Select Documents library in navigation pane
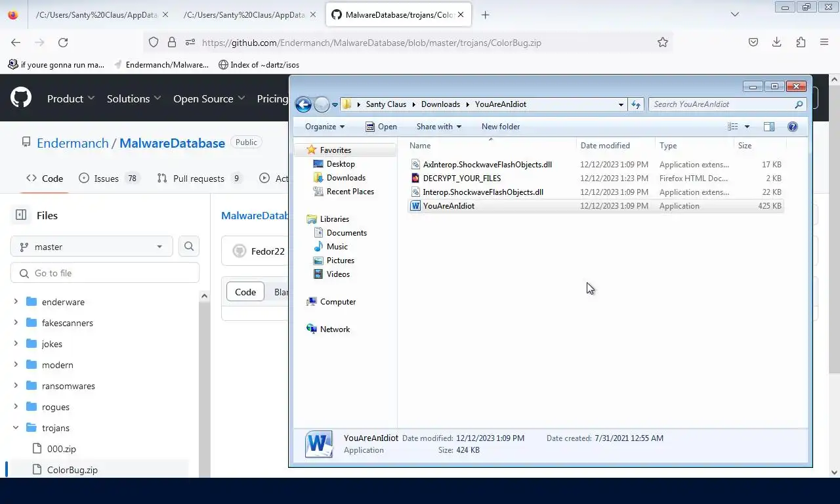The height and width of the screenshot is (504, 840). (346, 233)
